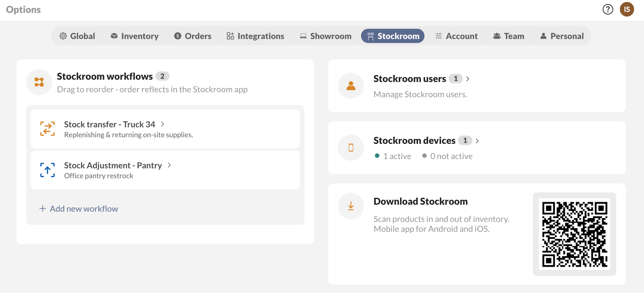Screen dimensions: 644x293
Task: Click 'Replenishing & returning on-site supplies.' description
Action: (128, 135)
